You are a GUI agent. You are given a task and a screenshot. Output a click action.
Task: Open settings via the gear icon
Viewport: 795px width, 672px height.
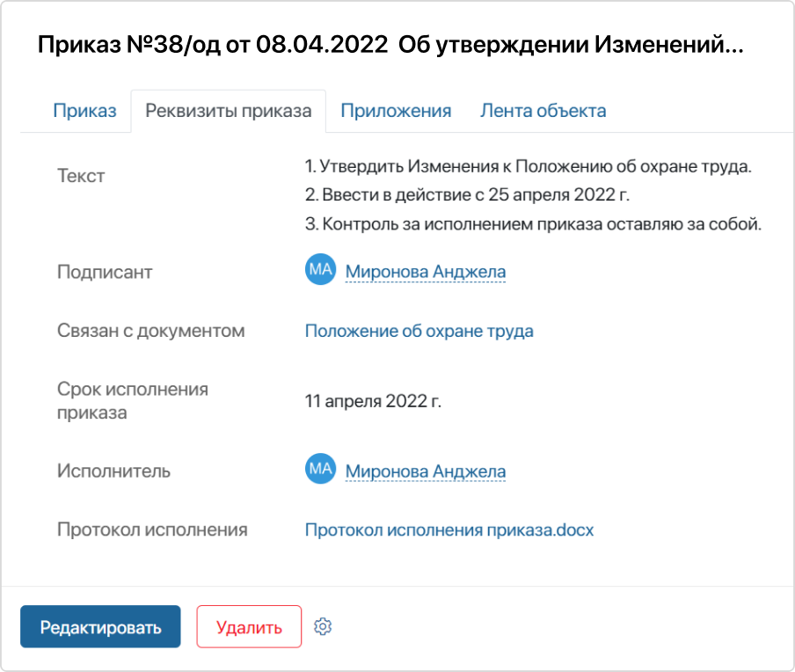tap(323, 626)
